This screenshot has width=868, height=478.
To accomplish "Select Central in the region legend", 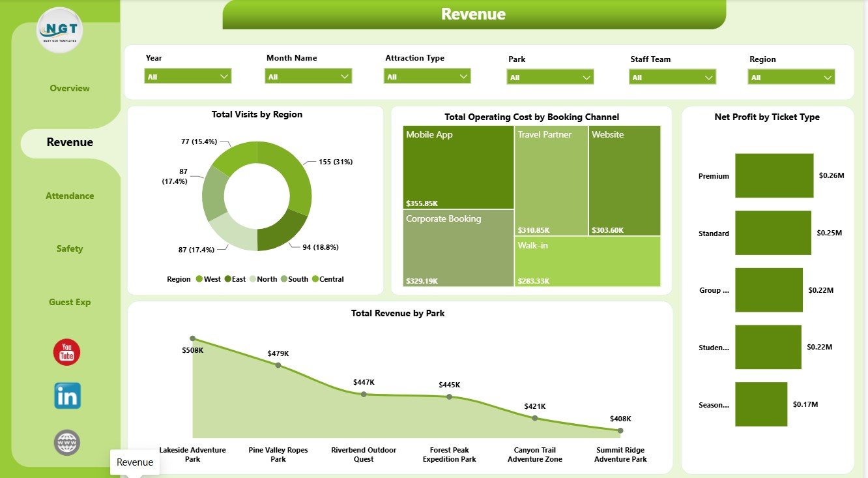I will [327, 279].
